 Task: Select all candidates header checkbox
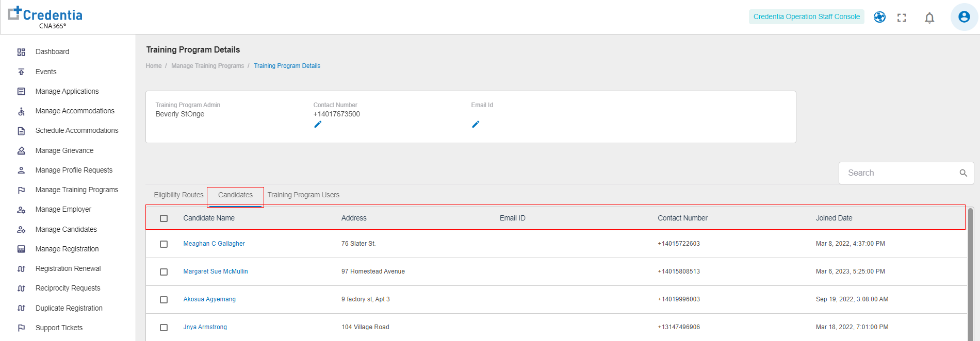tap(164, 218)
